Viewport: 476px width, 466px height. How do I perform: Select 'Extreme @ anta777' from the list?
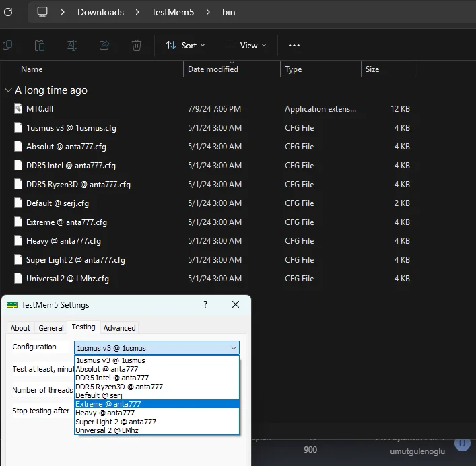click(108, 404)
